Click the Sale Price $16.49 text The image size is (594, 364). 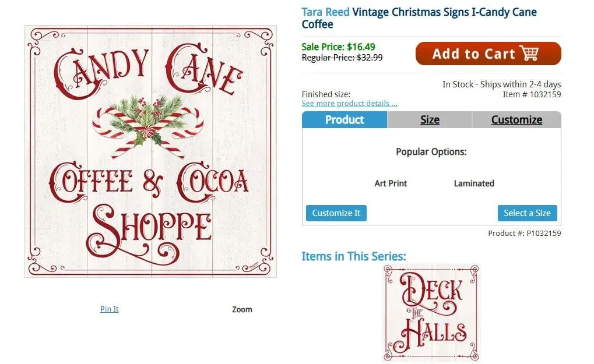coord(339,47)
